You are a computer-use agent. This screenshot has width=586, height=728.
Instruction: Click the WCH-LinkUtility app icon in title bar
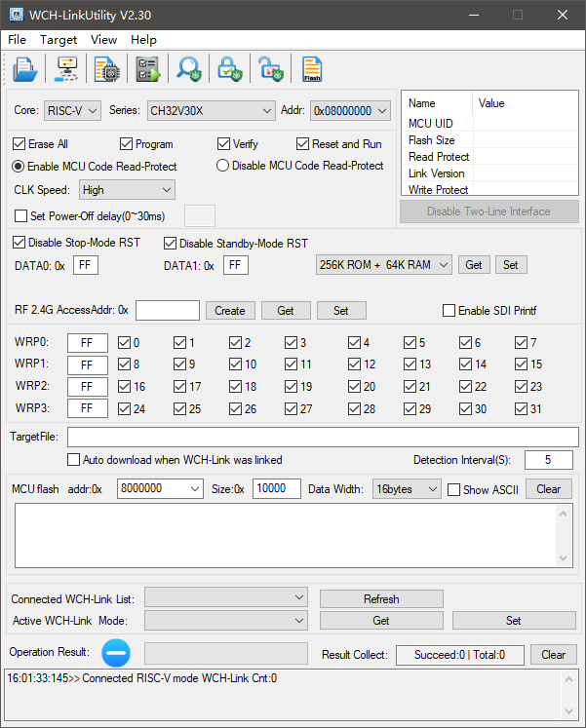17,15
